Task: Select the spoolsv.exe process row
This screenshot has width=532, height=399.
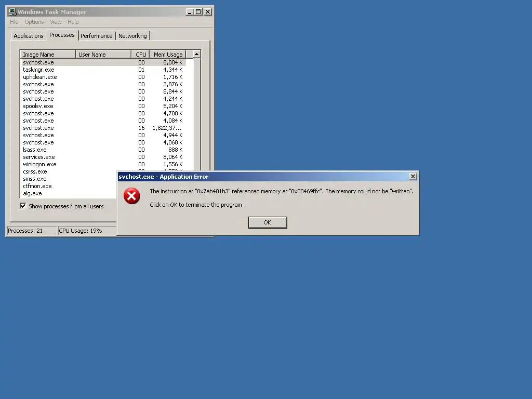Action: pos(104,106)
